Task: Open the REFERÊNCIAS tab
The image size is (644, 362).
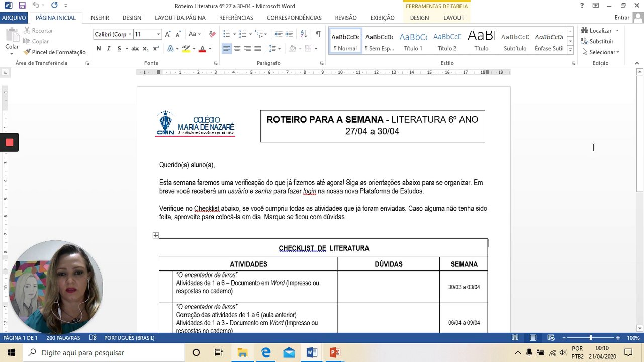Action: [236, 18]
